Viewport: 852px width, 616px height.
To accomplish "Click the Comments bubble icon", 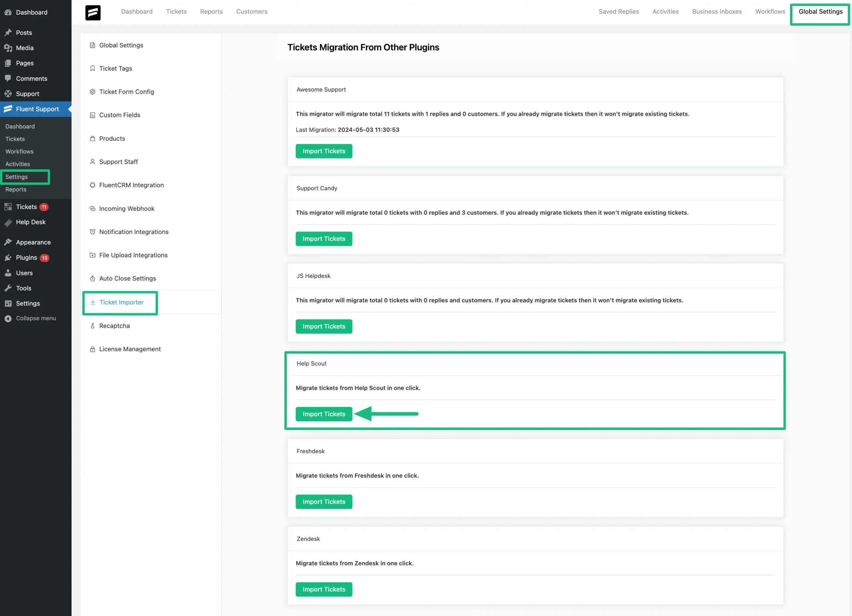I will pyautogui.click(x=8, y=78).
